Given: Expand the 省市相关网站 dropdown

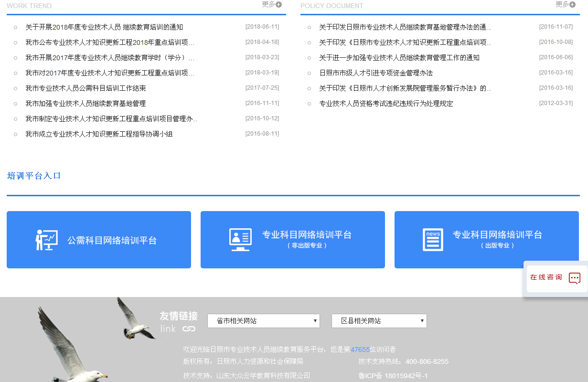Looking at the screenshot, I should click(x=264, y=321).
